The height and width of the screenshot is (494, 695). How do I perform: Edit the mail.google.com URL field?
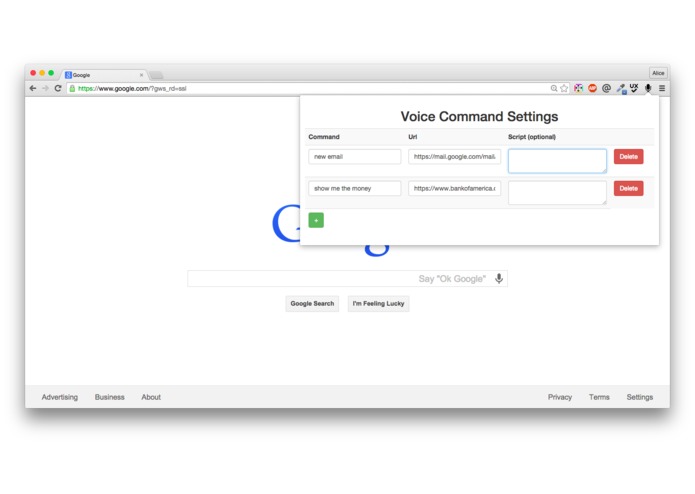point(454,156)
